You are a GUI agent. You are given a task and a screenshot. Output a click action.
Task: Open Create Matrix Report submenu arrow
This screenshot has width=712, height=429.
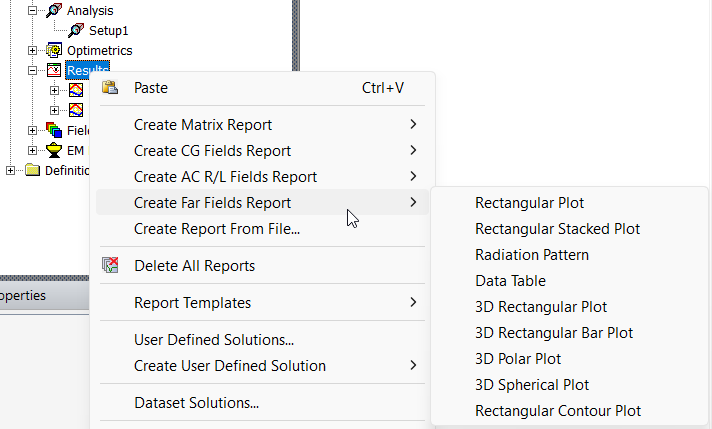click(413, 124)
